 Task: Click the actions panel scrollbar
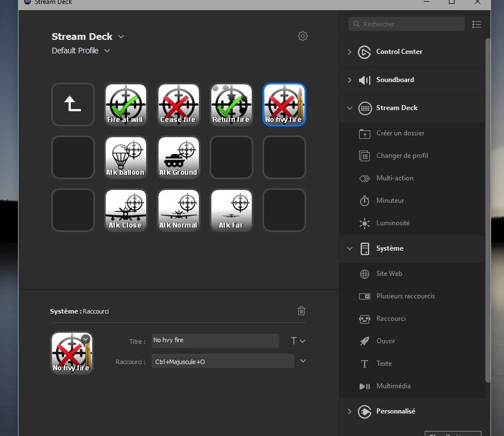[x=488, y=211]
